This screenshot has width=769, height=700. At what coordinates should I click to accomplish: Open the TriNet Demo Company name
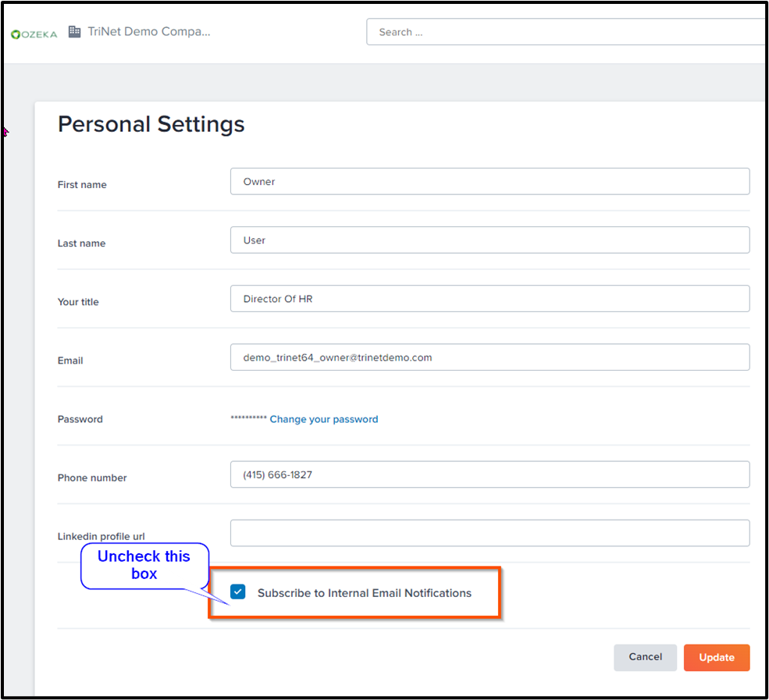pyautogui.click(x=149, y=31)
